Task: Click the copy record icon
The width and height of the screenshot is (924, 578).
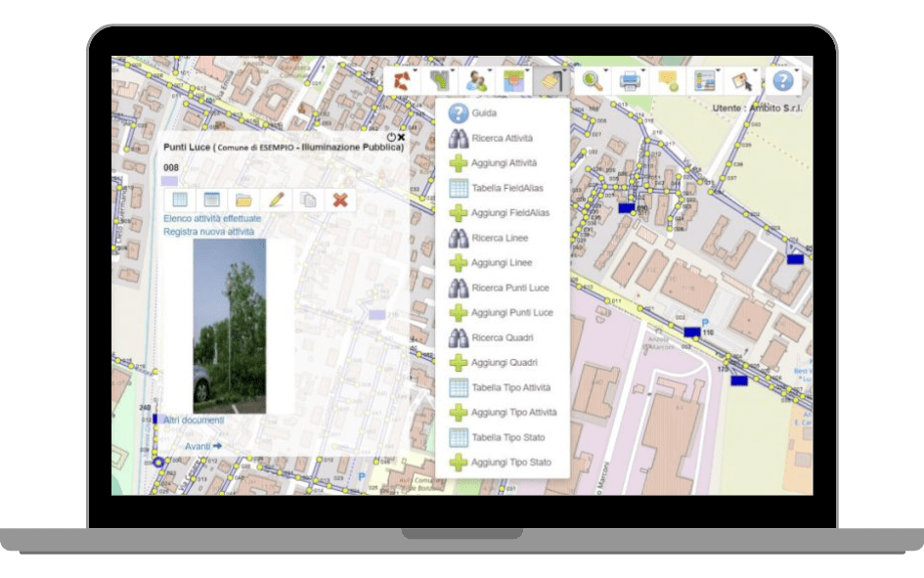Action: [308, 200]
